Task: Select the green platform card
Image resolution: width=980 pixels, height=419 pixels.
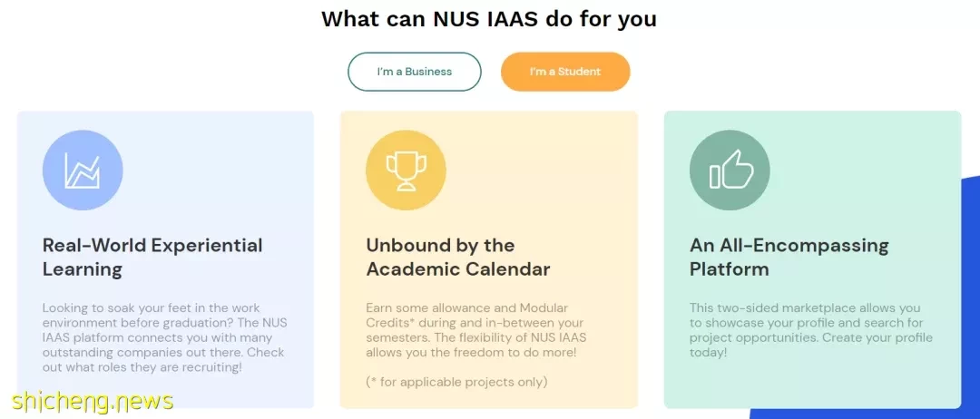Action: pyautogui.click(x=812, y=259)
